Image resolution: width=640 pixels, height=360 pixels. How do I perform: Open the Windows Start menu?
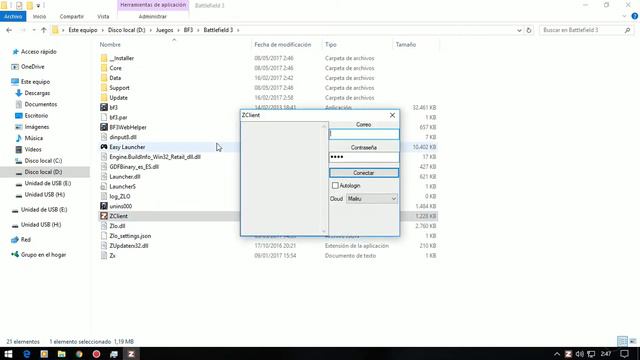(8, 354)
